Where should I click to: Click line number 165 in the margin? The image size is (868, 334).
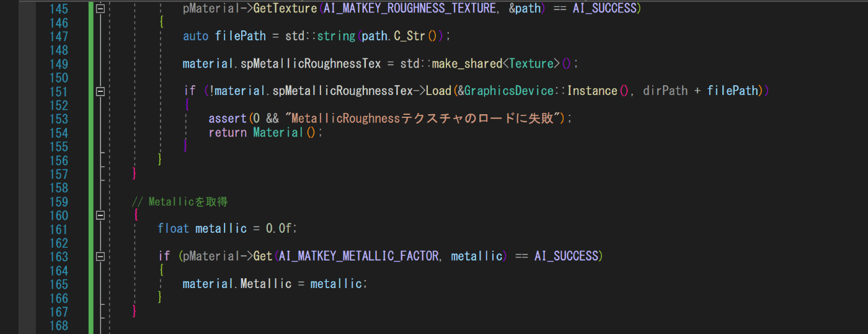58,284
